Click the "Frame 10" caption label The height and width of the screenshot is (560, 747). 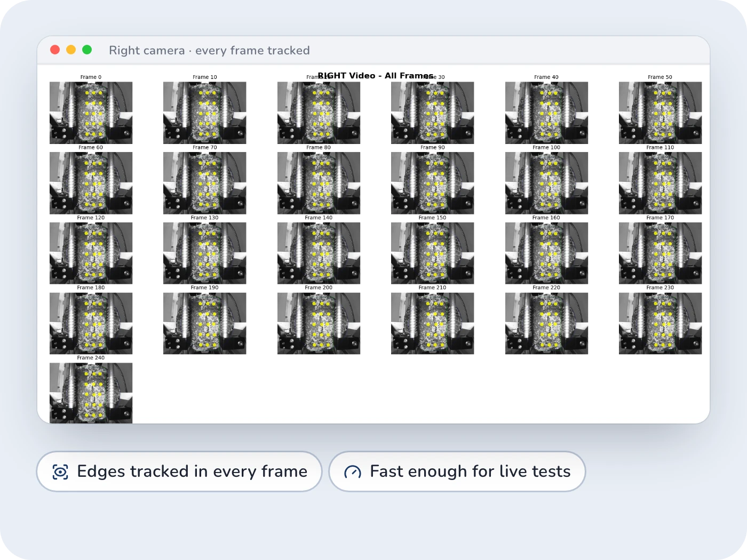tap(205, 77)
